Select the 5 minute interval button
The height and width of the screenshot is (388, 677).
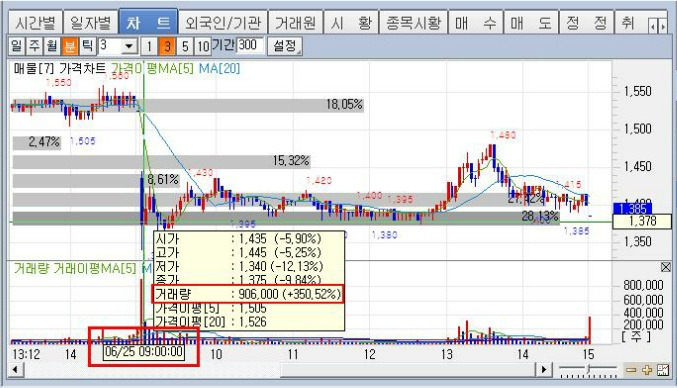click(x=185, y=46)
